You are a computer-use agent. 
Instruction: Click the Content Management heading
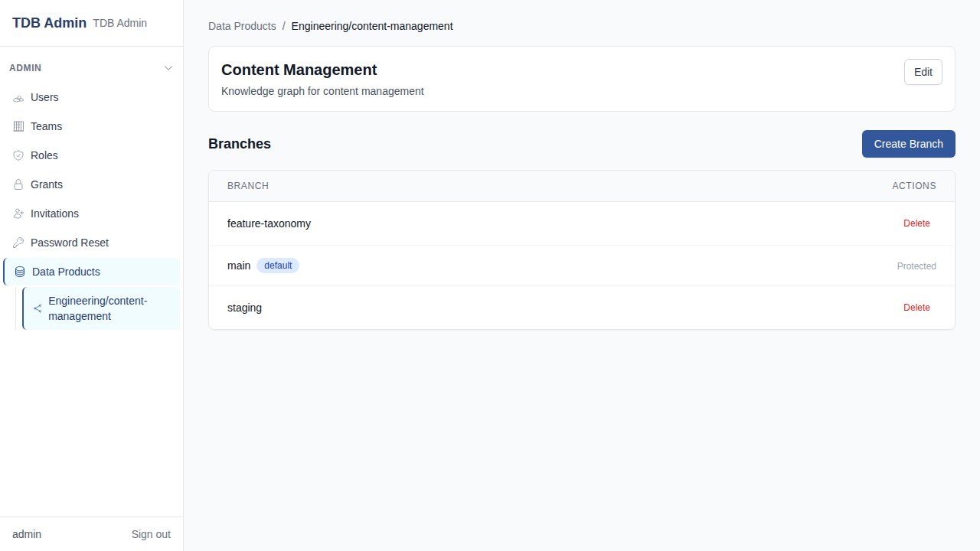(299, 70)
